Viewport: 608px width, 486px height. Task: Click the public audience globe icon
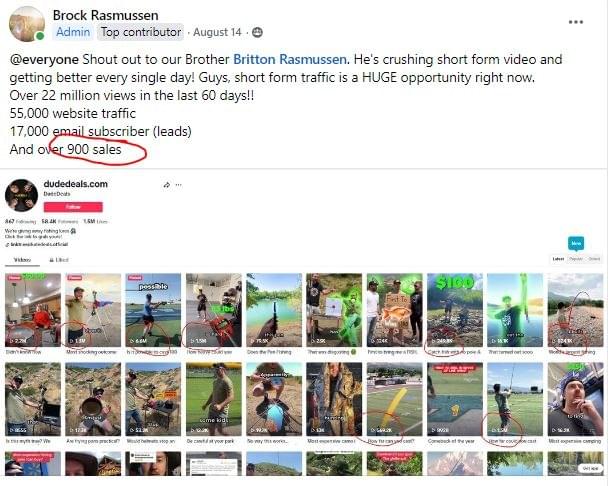[x=258, y=32]
